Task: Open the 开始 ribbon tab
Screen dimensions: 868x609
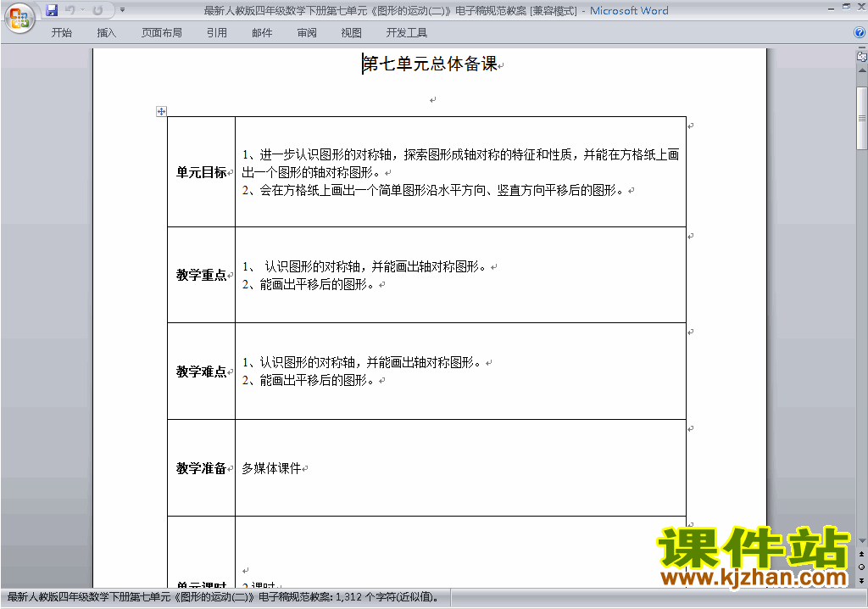Action: pyautogui.click(x=61, y=33)
